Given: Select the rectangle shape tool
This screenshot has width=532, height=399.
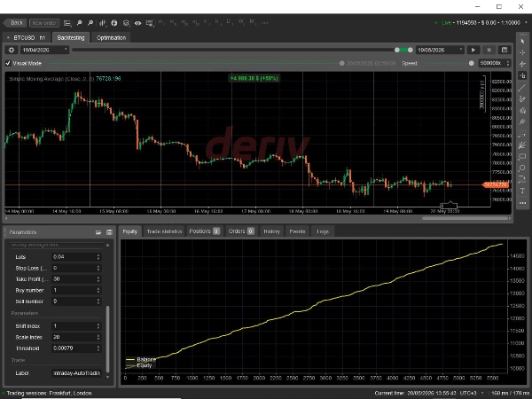Looking at the screenshot, I should point(522,156).
